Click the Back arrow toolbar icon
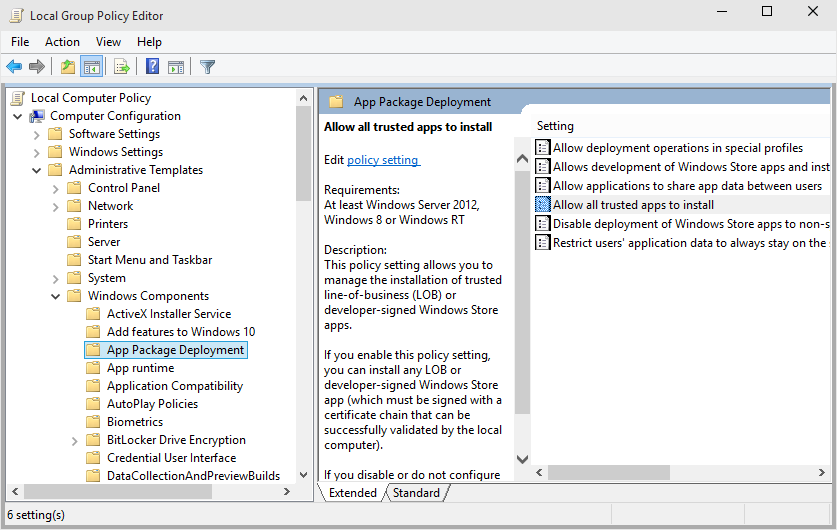This screenshot has width=837, height=530. pos(14,67)
